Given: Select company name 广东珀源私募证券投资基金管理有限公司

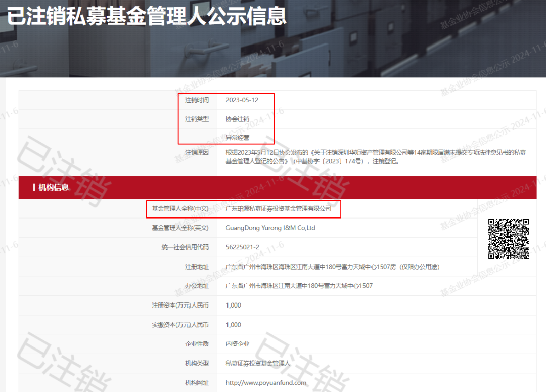Looking at the screenshot, I should (279, 209).
